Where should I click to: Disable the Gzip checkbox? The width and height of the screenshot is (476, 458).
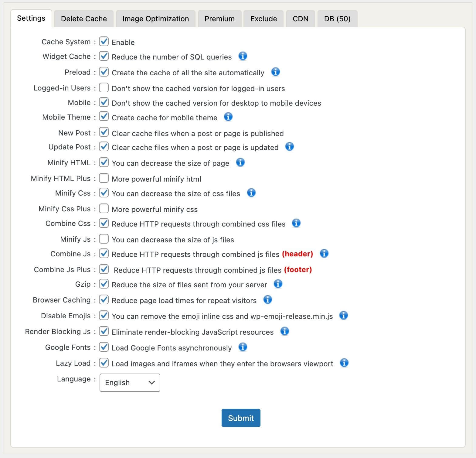point(104,284)
